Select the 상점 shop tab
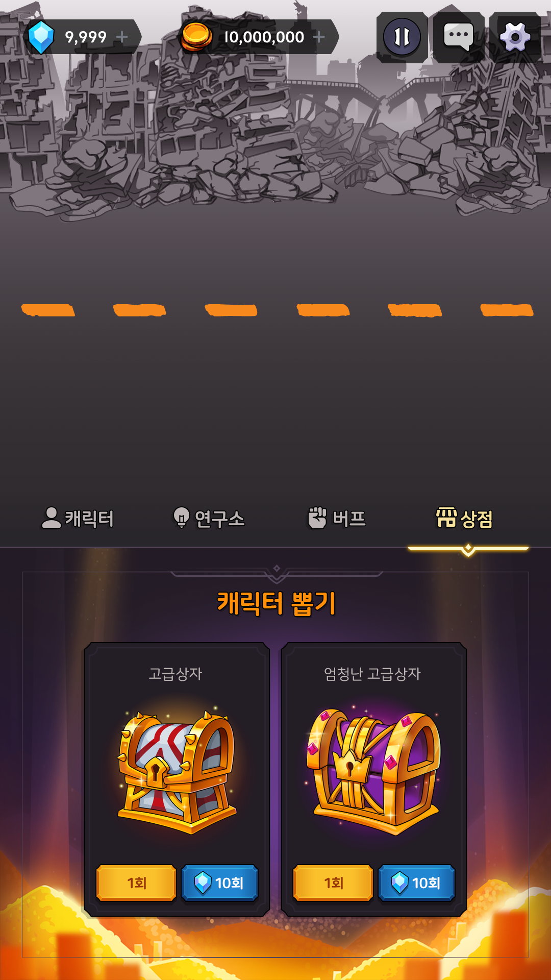551x980 pixels. tap(464, 518)
